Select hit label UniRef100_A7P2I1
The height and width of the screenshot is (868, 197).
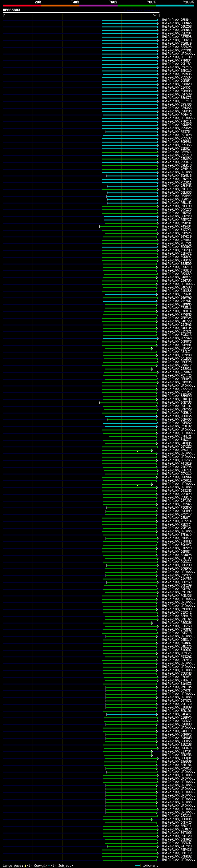coord(177,121)
